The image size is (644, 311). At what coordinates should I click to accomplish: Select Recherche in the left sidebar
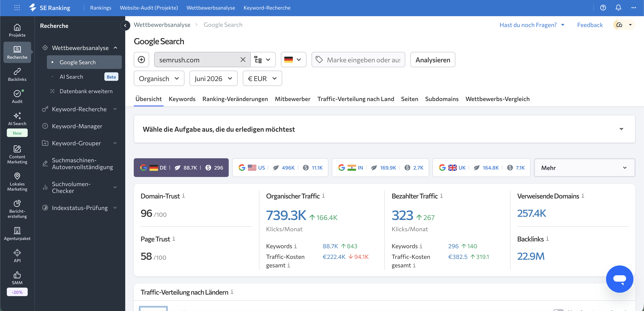pos(17,52)
